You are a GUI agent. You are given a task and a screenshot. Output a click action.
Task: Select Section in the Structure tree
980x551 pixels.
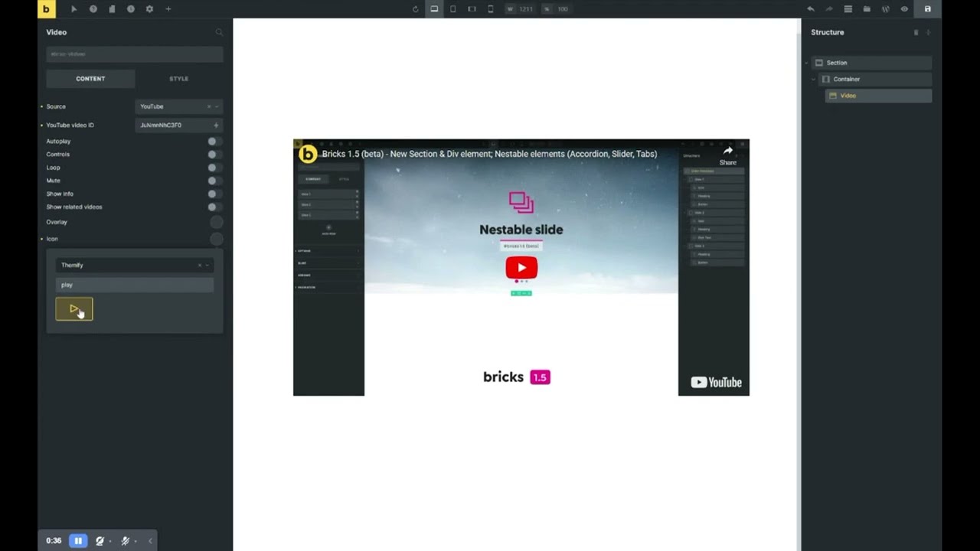coord(871,63)
